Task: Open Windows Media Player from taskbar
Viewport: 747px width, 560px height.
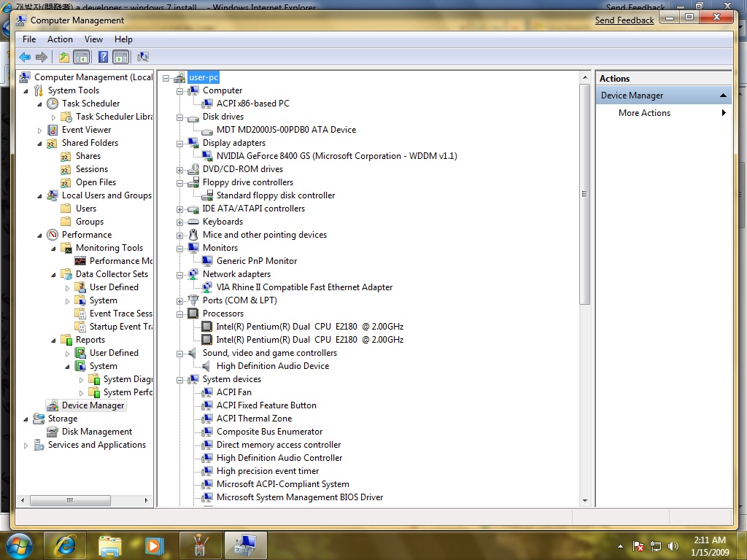Action: (155, 545)
